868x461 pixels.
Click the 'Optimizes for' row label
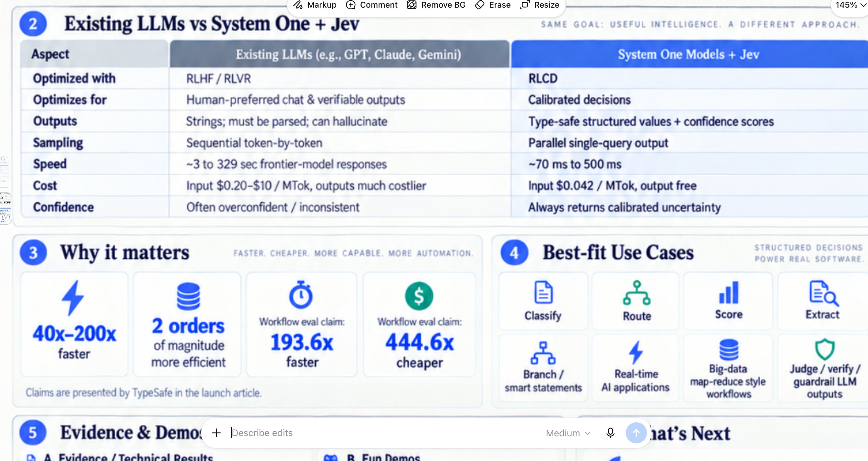point(70,100)
